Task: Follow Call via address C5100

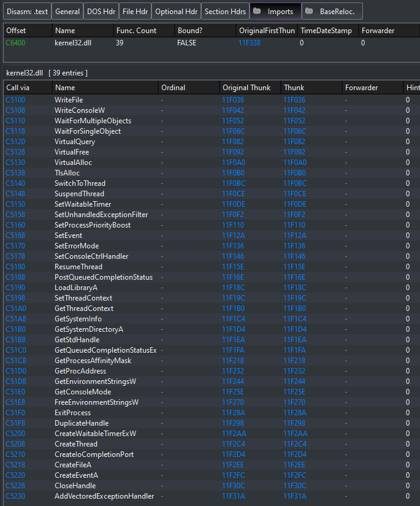Action: 15,100
